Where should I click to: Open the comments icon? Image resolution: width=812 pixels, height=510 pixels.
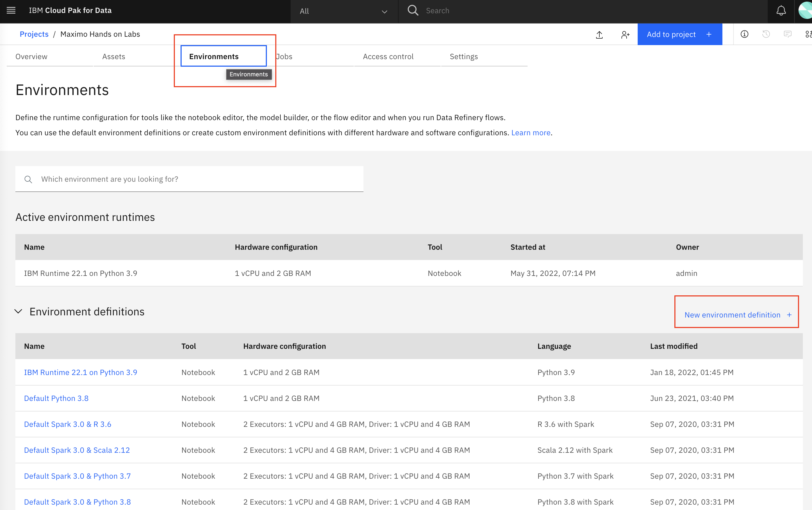click(x=788, y=34)
